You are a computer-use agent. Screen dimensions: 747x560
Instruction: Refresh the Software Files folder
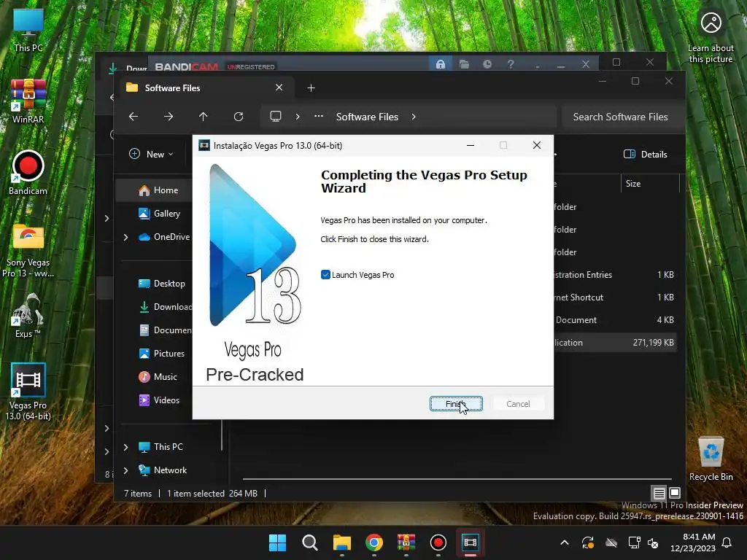click(x=239, y=117)
